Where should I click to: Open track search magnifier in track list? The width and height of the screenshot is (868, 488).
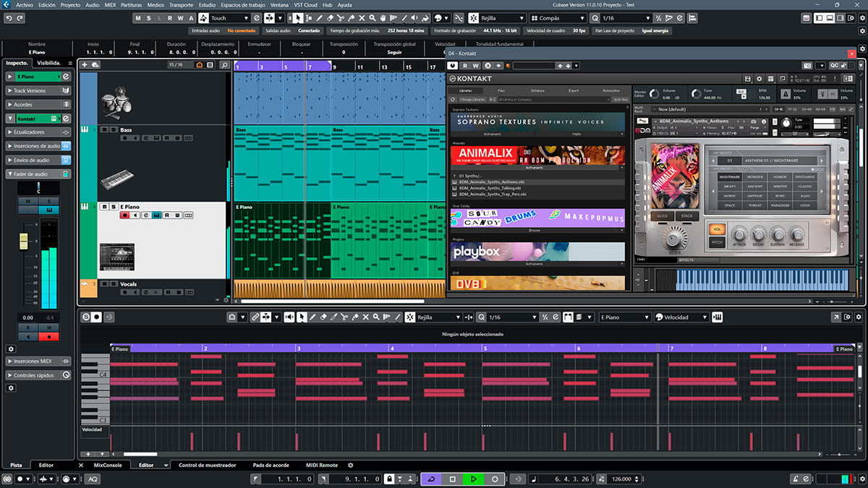[225, 65]
